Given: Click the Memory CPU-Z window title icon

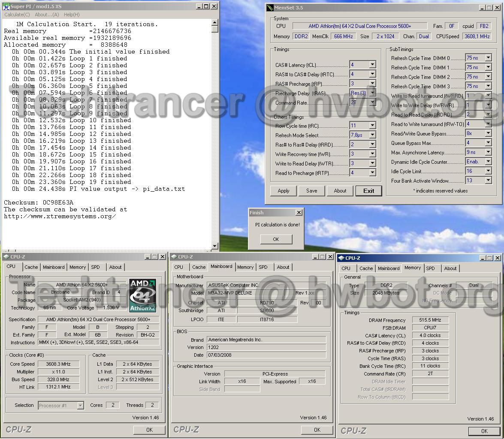Looking at the screenshot, I should point(341,258).
